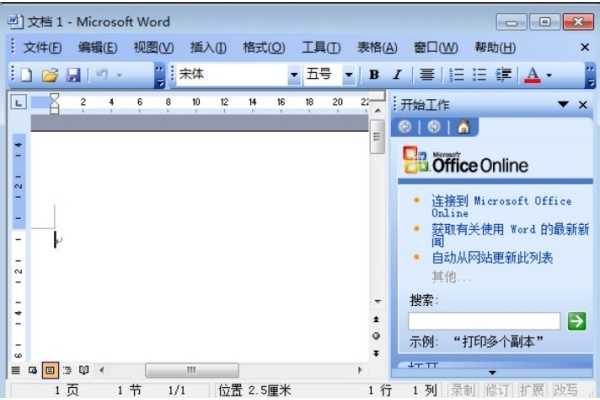
Task: Click the vertical scrollbar up arrow
Action: [378, 111]
